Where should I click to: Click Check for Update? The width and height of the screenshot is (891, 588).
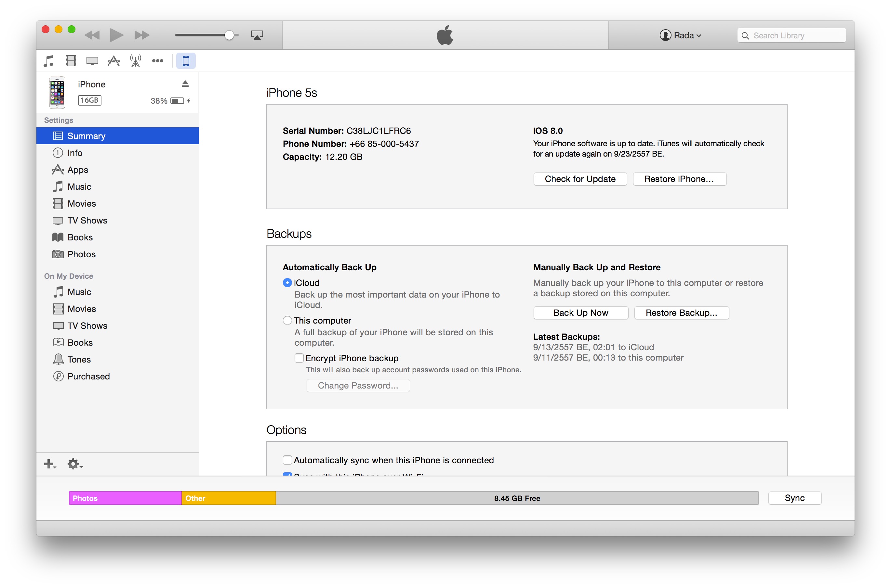coord(580,179)
